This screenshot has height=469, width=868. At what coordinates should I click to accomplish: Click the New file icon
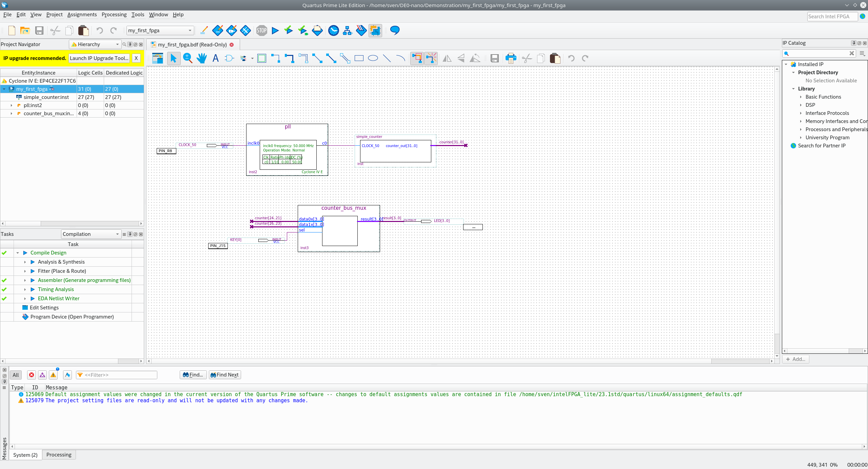tap(12, 30)
